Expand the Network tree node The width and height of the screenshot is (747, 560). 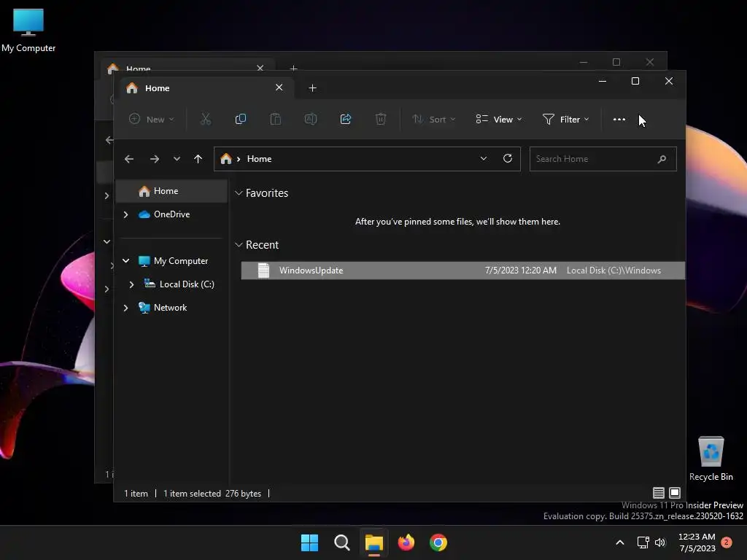[125, 308]
